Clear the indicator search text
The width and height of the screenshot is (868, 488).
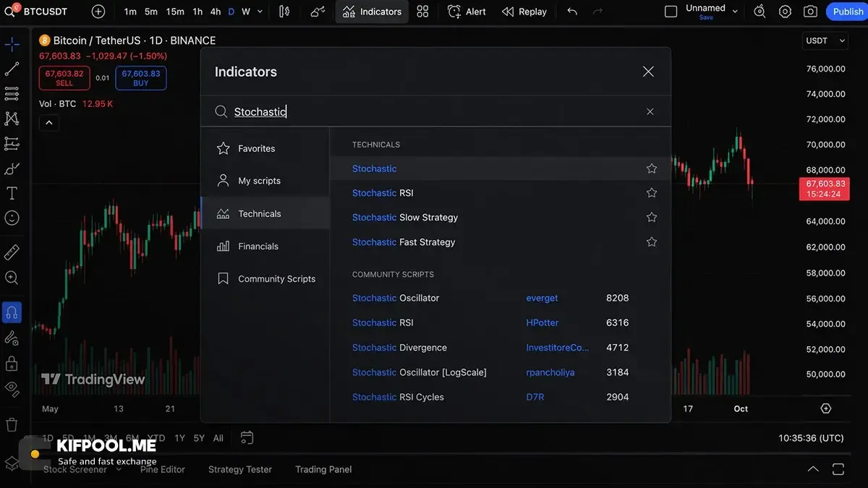click(650, 111)
